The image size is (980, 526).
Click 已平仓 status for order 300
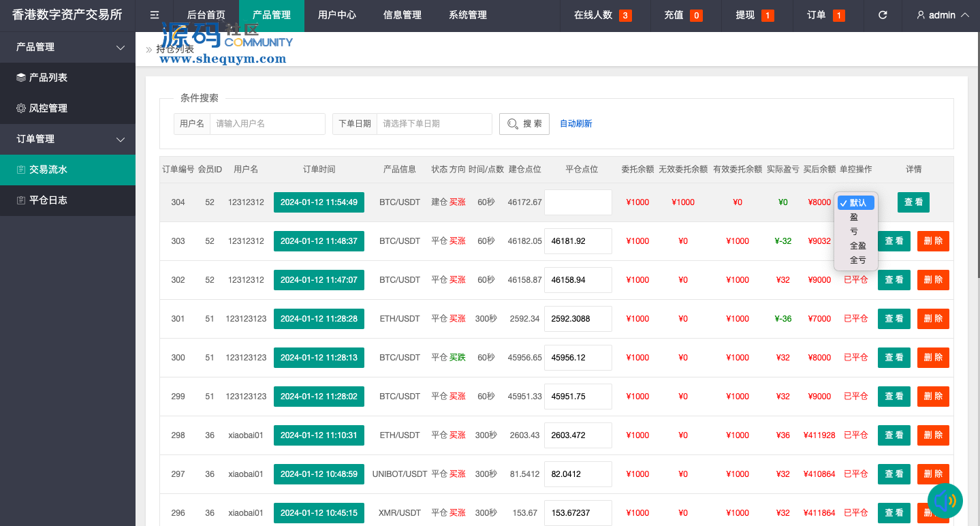point(856,358)
